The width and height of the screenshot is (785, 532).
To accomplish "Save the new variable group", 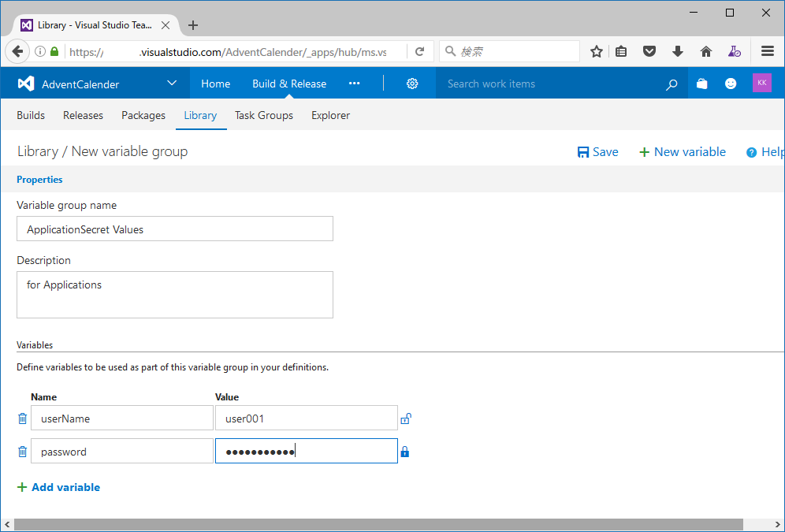I will click(x=597, y=152).
